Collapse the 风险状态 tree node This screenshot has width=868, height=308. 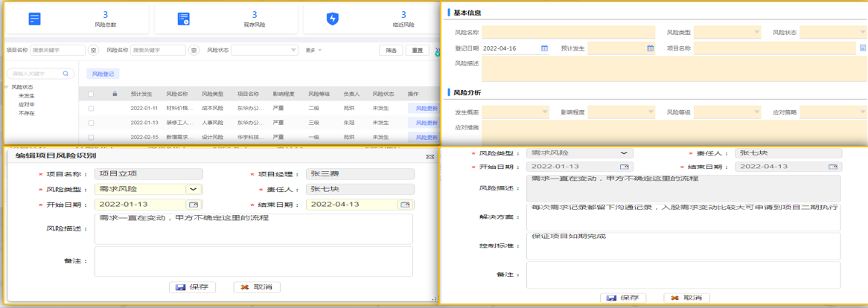pyautogui.click(x=7, y=87)
